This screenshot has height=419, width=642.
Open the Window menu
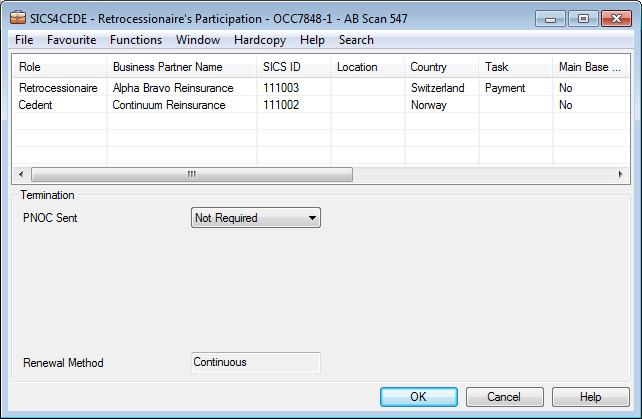pos(198,40)
